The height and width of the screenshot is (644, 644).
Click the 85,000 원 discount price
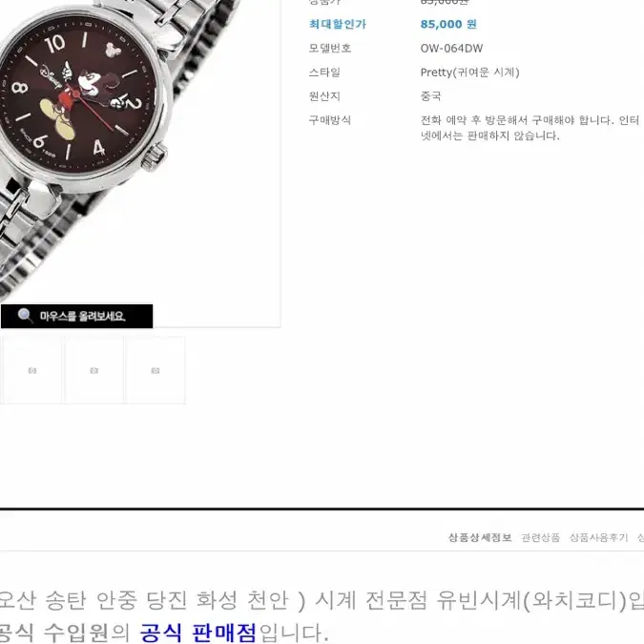[x=448, y=24]
